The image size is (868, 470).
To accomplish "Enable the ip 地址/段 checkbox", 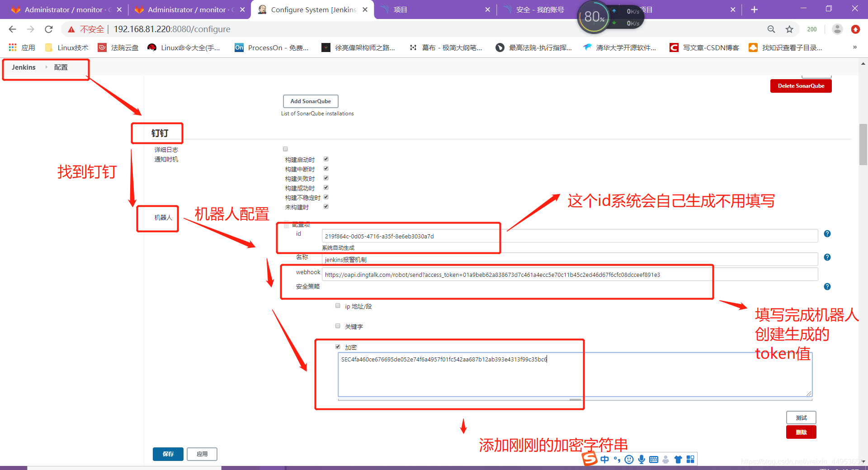I will (338, 306).
